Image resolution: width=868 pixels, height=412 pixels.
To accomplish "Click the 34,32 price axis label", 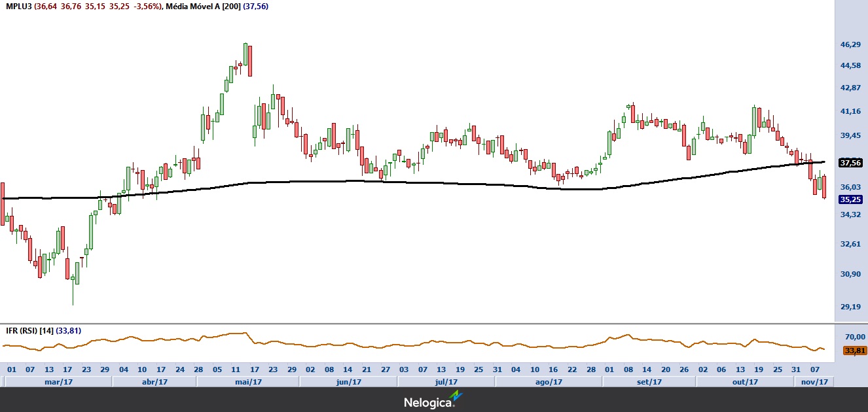I will (850, 215).
